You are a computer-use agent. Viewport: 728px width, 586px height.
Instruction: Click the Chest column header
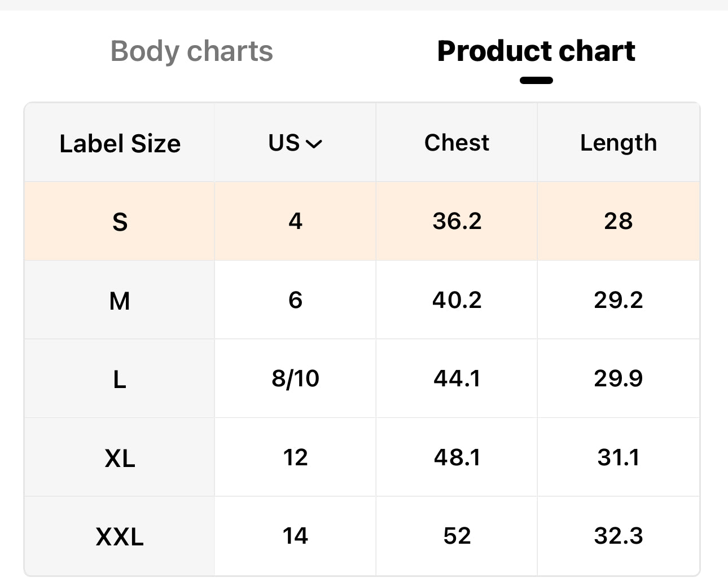[x=457, y=143]
